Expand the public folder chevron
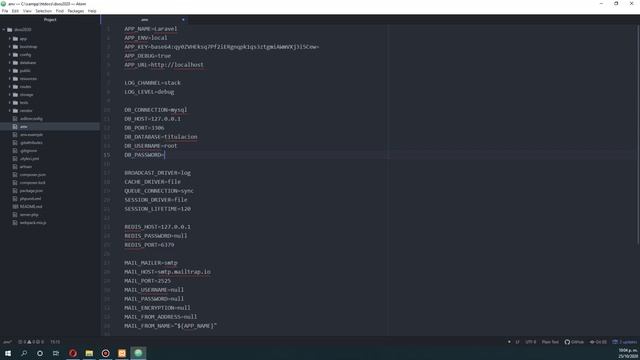This screenshot has width=640, height=360. pyautogui.click(x=10, y=71)
